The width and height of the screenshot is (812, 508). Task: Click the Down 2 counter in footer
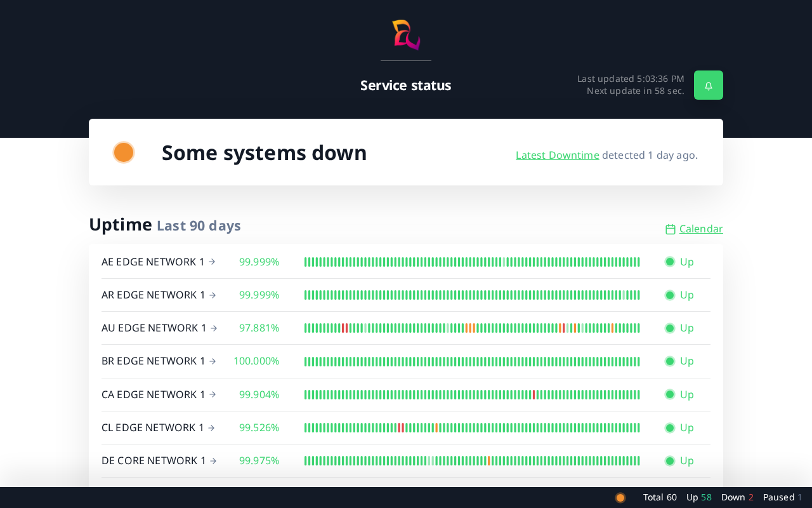737,497
